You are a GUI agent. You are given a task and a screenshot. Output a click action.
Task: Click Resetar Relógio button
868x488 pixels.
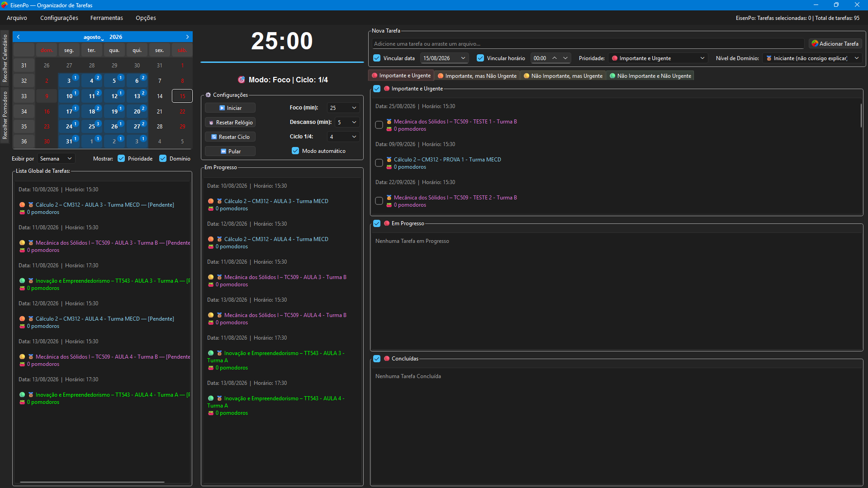pos(230,122)
